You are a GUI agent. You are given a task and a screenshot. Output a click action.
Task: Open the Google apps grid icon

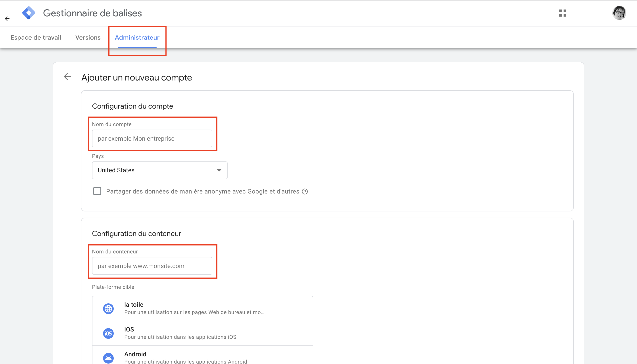pyautogui.click(x=562, y=13)
